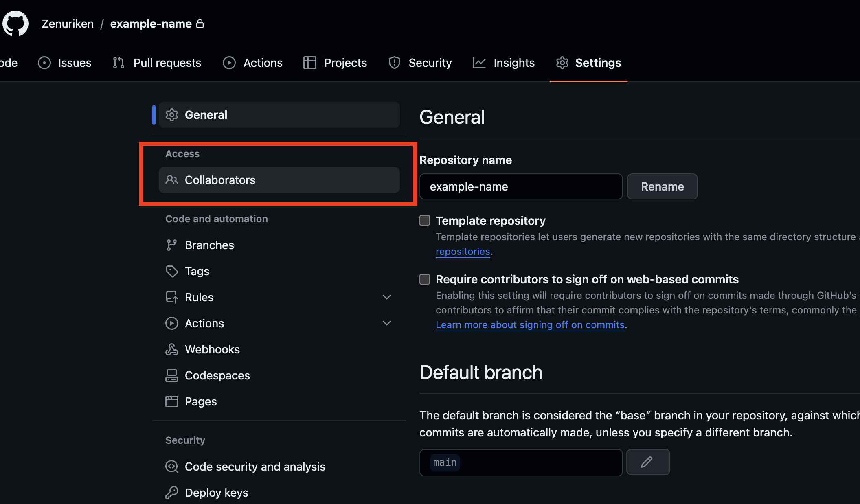
Task: Click the Actions play icon in top nav
Action: (x=229, y=63)
